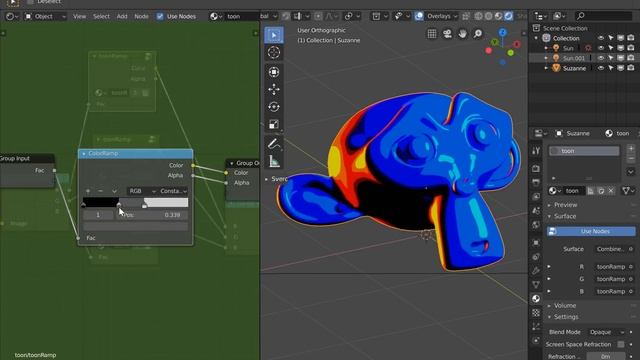Toggle visibility eye for Collection
This screenshot has height=360, width=640.
tap(601, 38)
